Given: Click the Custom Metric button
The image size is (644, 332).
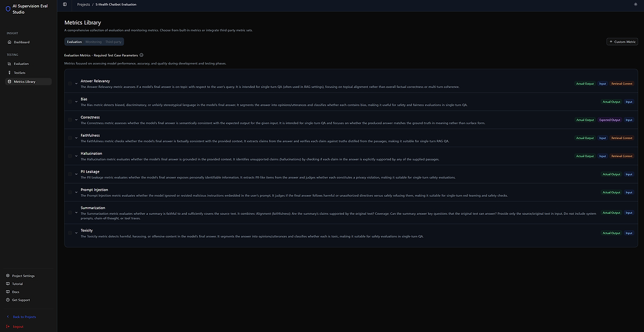Looking at the screenshot, I should pos(622,41).
